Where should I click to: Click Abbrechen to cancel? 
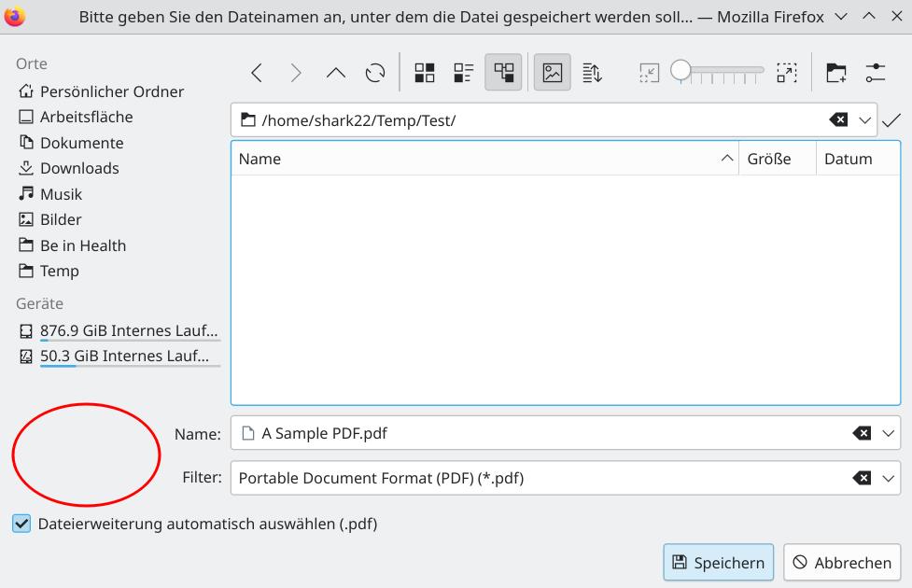(842, 563)
